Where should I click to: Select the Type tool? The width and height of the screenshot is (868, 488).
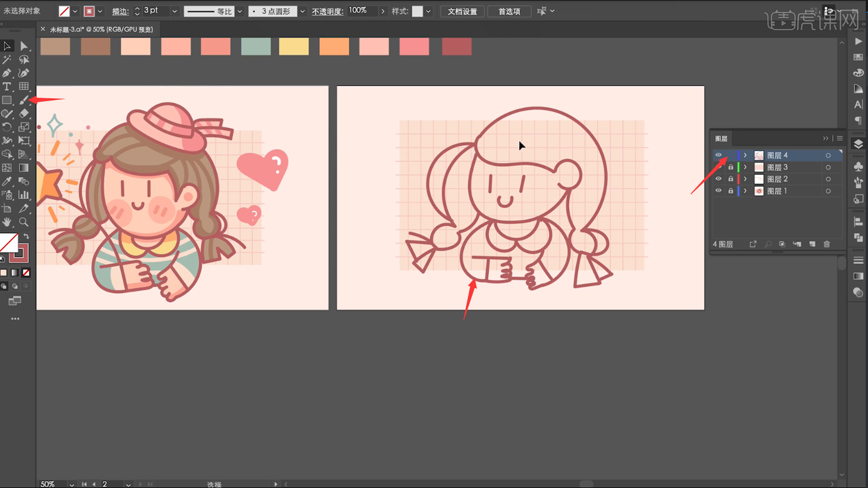7,86
